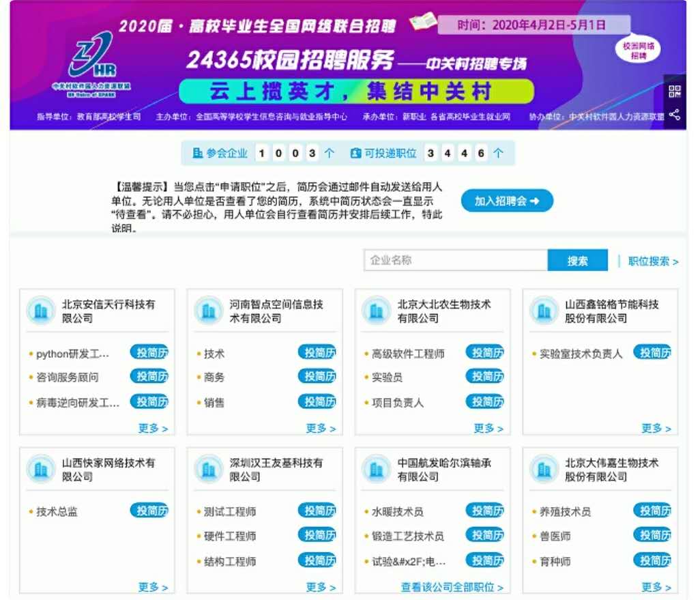The width and height of the screenshot is (700, 600).
Task: Click company name 北京大伟嘉生物技术股份有限公司
Action: pos(611,470)
